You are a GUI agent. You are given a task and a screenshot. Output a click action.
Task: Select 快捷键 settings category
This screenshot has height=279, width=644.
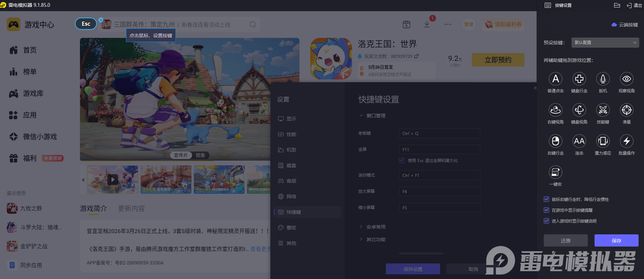pos(308,212)
